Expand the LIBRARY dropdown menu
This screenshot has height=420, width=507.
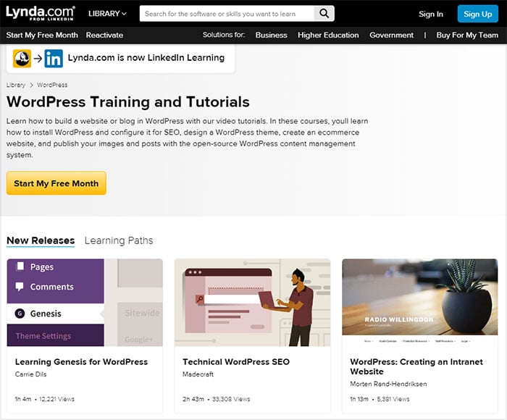point(107,14)
